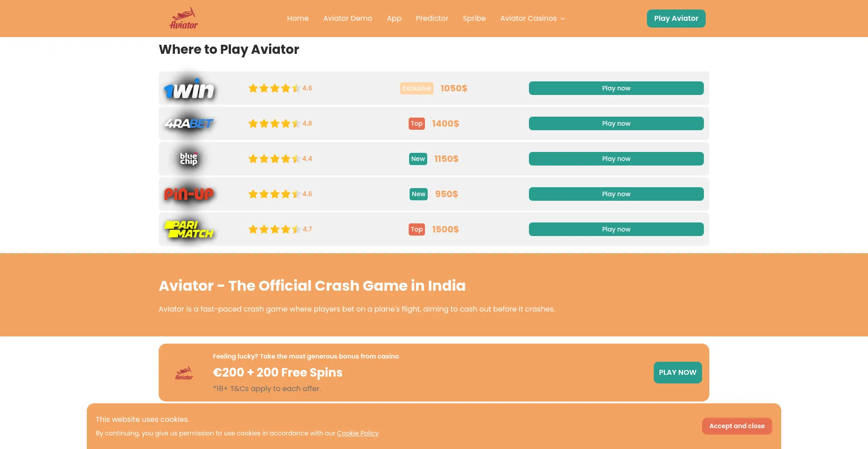This screenshot has width=868, height=449.
Task: Click the 1150$ bonus amount
Action: coord(446,159)
